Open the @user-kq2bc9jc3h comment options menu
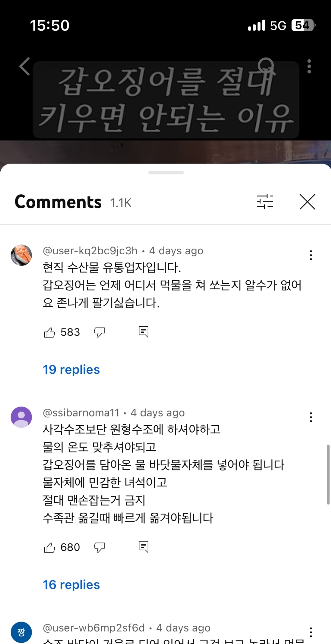 311,255
